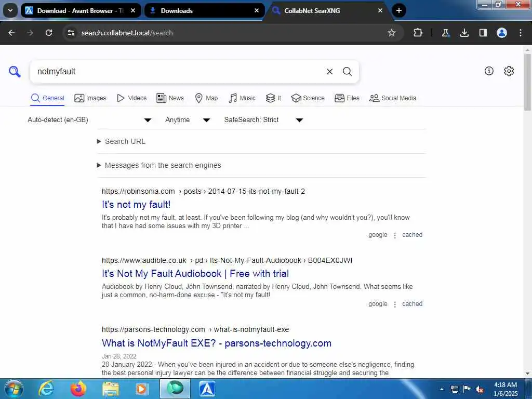Open the Auto-detect (en-GB) language dropdown
This screenshot has width=532, height=399.
[89, 120]
